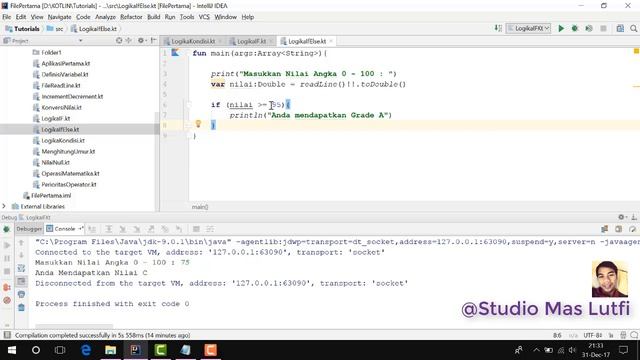Click the Tutorials breadcrumb

point(22,29)
